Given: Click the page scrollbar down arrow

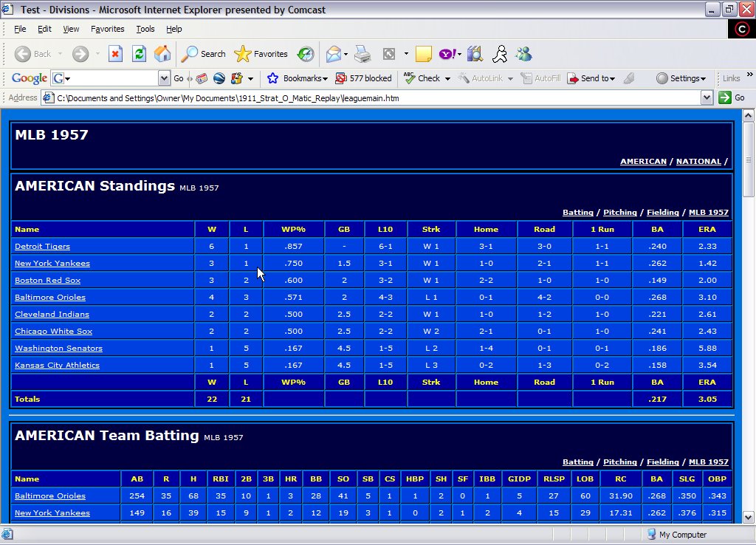Looking at the screenshot, I should [x=749, y=517].
